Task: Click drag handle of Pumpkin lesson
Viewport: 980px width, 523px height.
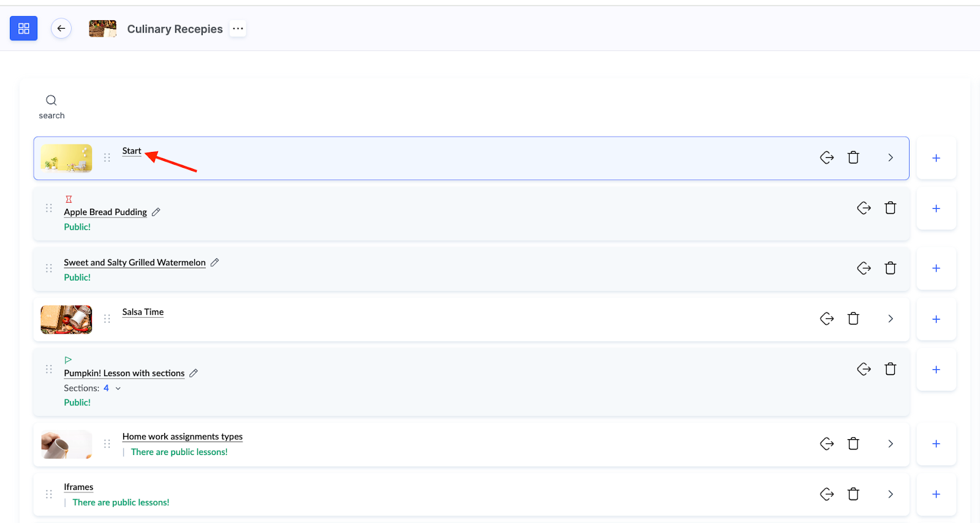Action: (49, 369)
